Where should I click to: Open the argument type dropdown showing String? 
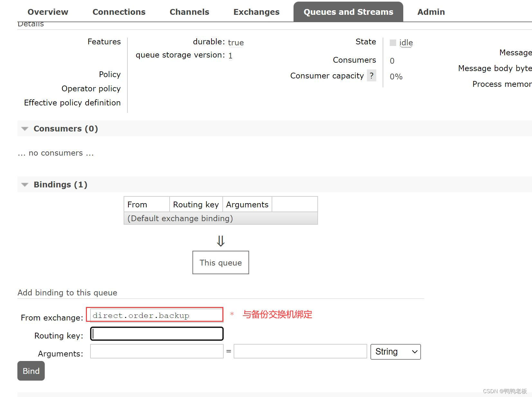click(395, 351)
